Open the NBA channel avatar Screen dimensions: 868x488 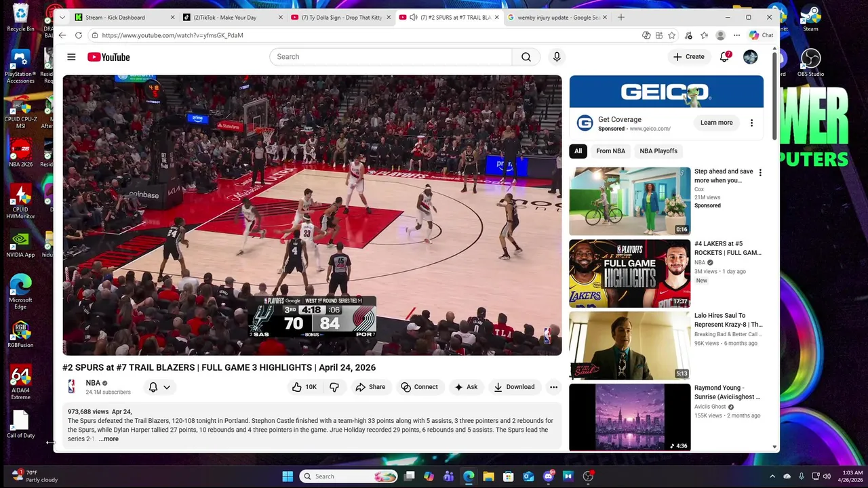(71, 387)
